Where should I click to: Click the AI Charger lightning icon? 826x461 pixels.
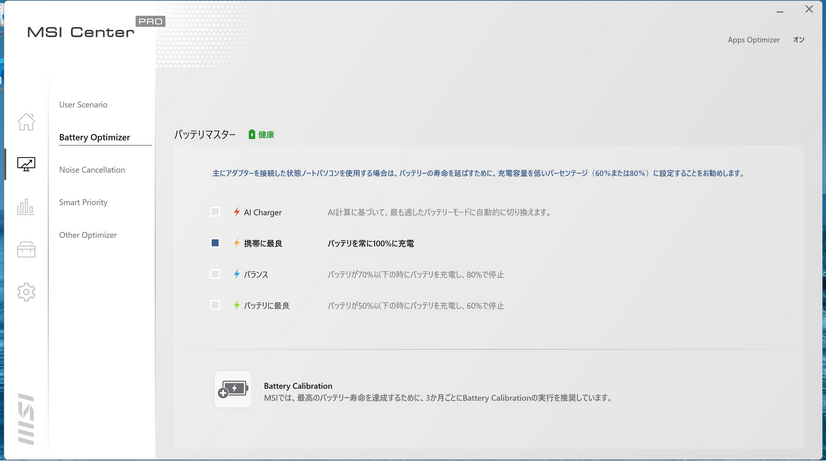click(x=237, y=212)
